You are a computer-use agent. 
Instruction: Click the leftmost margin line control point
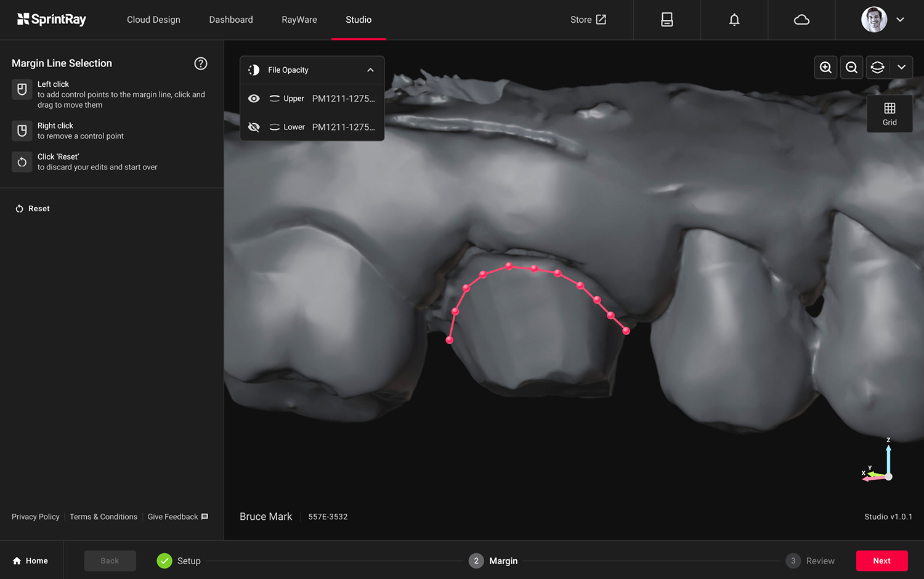click(x=450, y=340)
